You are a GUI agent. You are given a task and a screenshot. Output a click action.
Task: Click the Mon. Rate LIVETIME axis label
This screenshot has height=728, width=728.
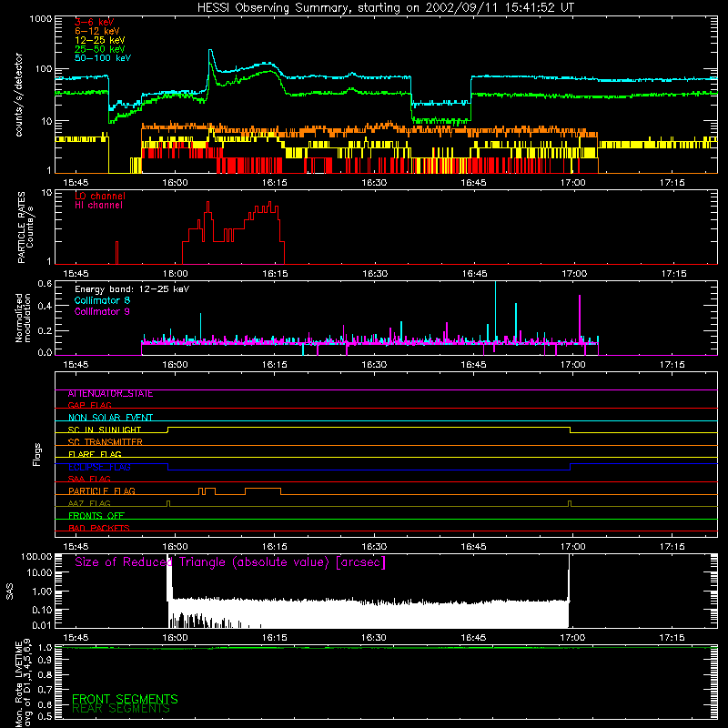click(23, 682)
